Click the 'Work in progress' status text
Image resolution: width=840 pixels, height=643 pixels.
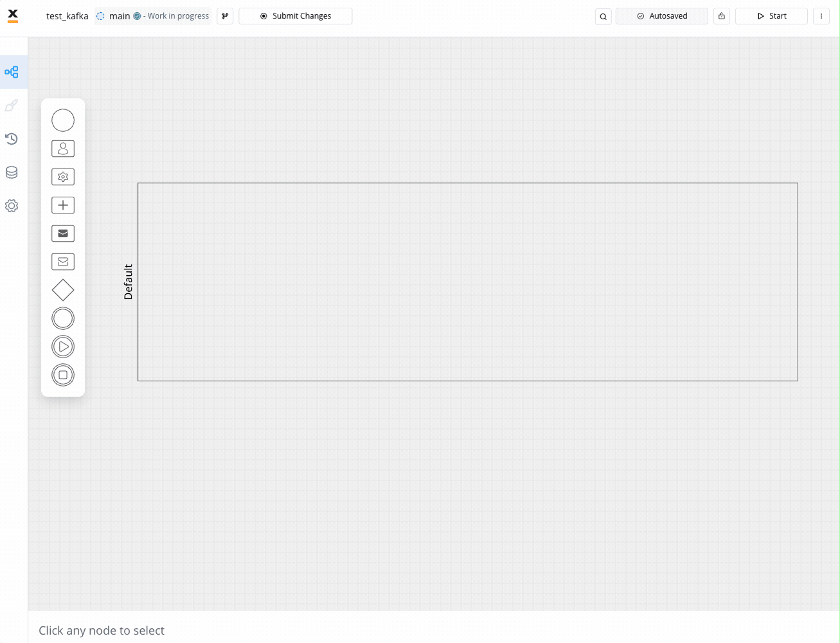pos(178,16)
